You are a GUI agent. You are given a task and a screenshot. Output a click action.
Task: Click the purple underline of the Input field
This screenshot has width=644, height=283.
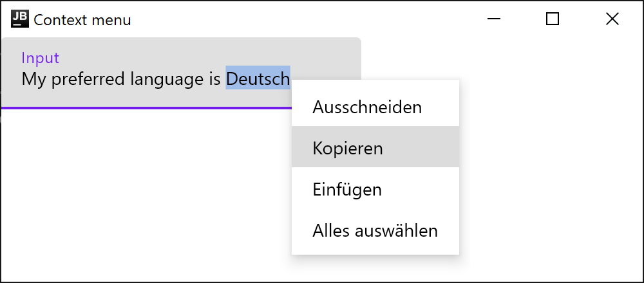click(129, 108)
